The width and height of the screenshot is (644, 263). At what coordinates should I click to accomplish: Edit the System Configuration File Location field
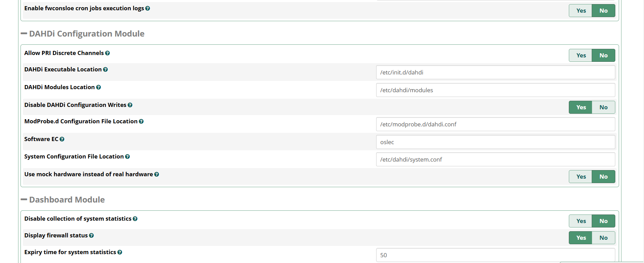(495, 160)
